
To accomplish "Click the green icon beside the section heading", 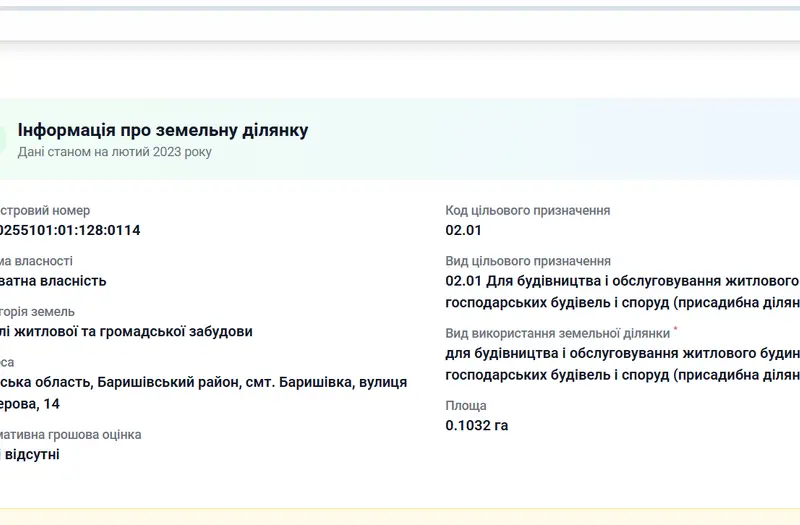I will [2, 139].
